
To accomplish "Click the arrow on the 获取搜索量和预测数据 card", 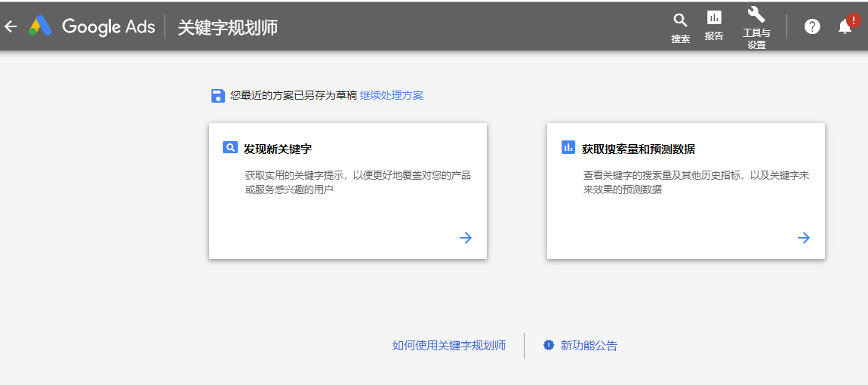I will pos(804,238).
